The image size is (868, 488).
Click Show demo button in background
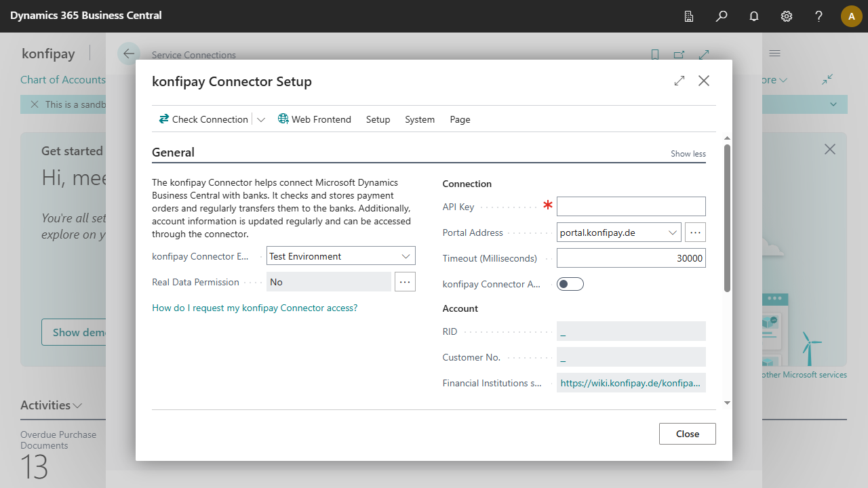[74, 332]
